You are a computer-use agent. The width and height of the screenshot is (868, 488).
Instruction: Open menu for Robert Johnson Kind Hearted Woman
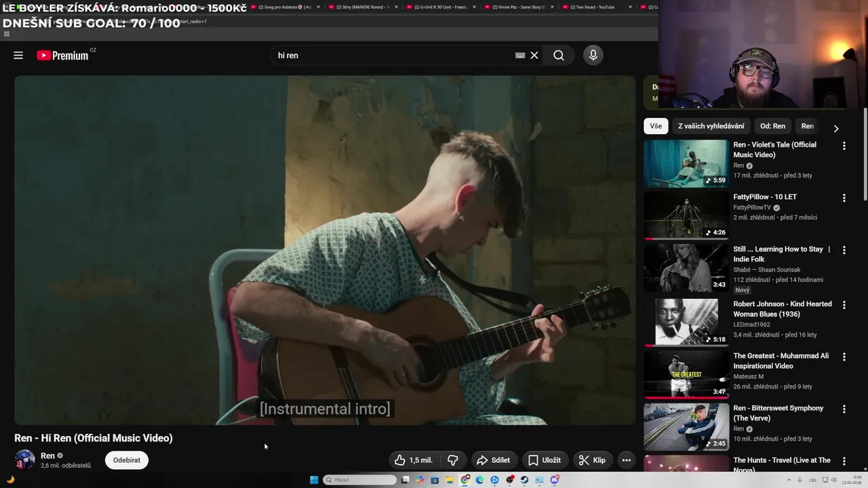pos(844,305)
